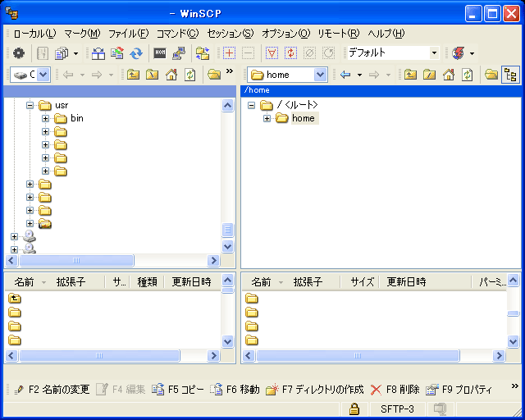The height and width of the screenshot is (420, 525).
Task: Open the remote back history dropdown arrow
Action: coord(359,75)
